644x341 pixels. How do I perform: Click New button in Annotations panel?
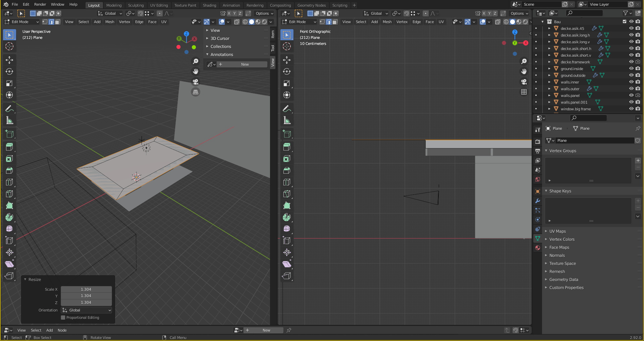(245, 64)
